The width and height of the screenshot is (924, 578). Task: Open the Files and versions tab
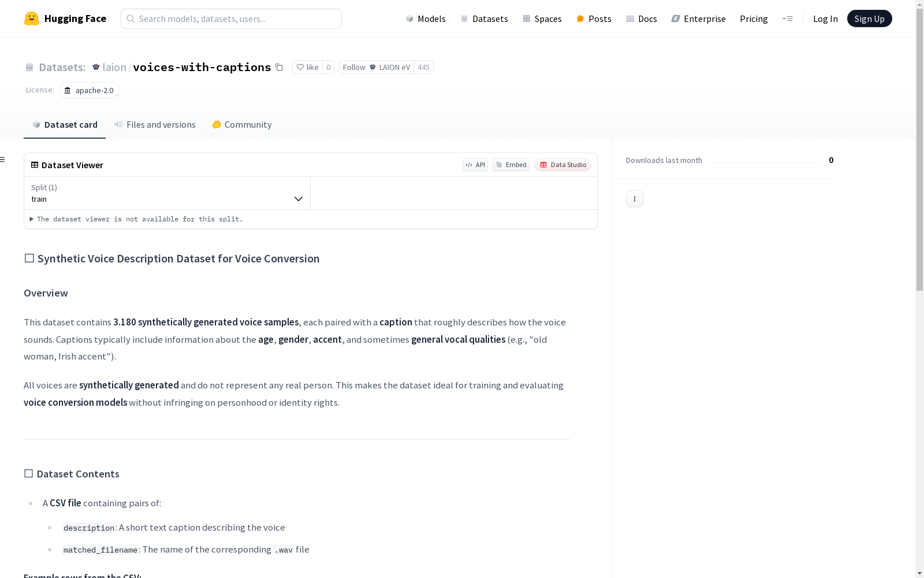pyautogui.click(x=155, y=124)
